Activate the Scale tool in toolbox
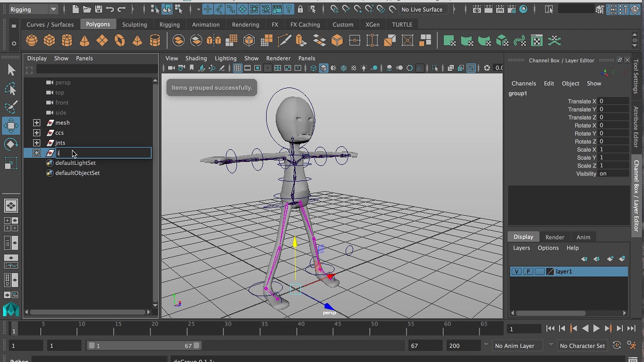 pos(11,163)
